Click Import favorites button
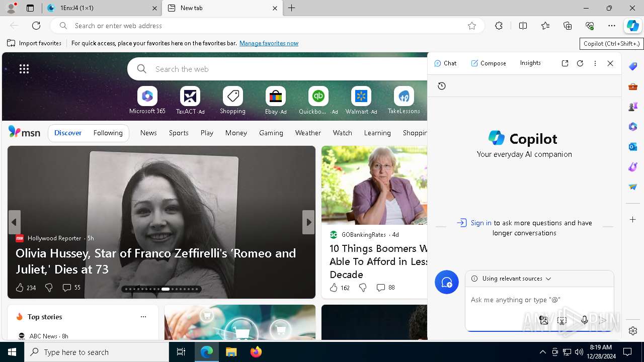Viewport: 644px width, 362px height. pos(34,43)
